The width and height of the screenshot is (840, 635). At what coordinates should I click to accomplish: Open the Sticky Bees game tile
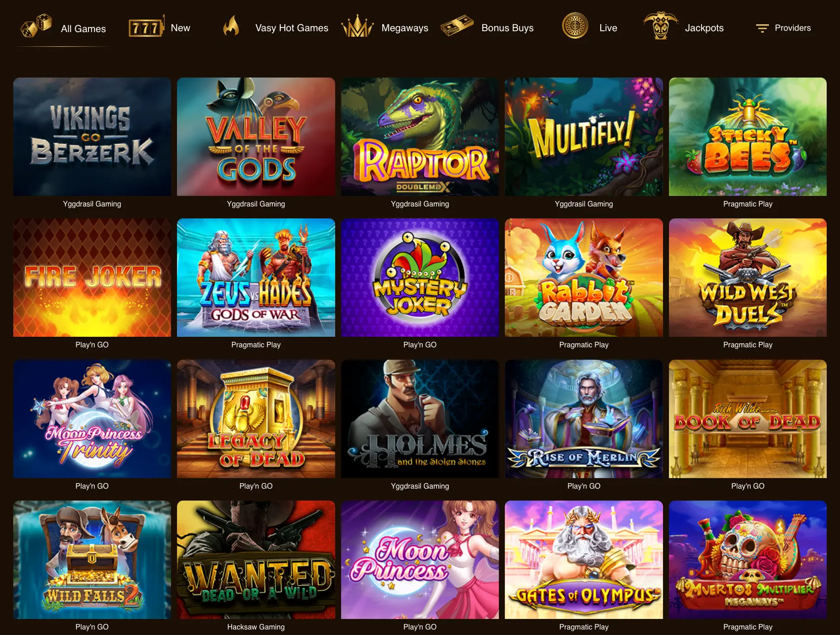[x=748, y=137]
